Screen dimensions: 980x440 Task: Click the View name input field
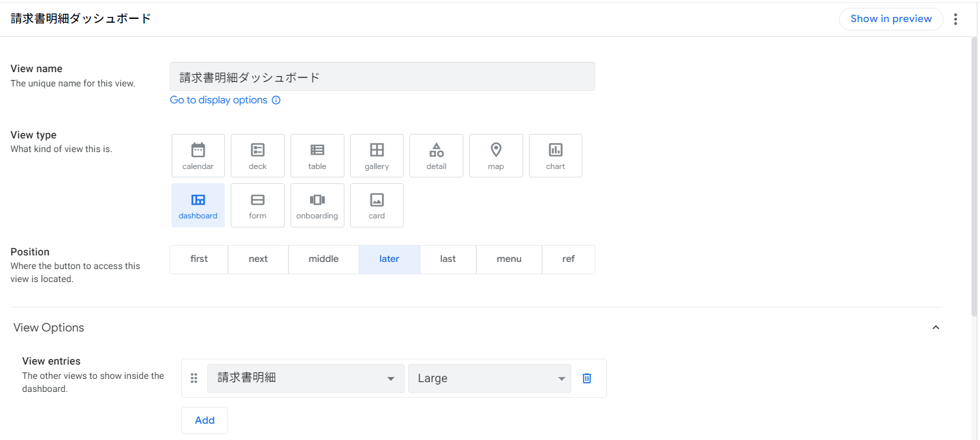click(382, 77)
